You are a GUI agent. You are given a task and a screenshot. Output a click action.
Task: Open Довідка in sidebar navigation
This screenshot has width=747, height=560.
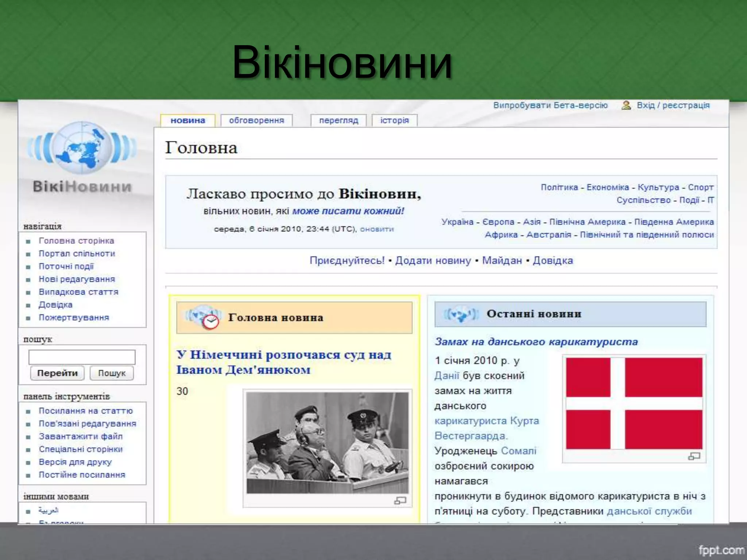pyautogui.click(x=55, y=304)
